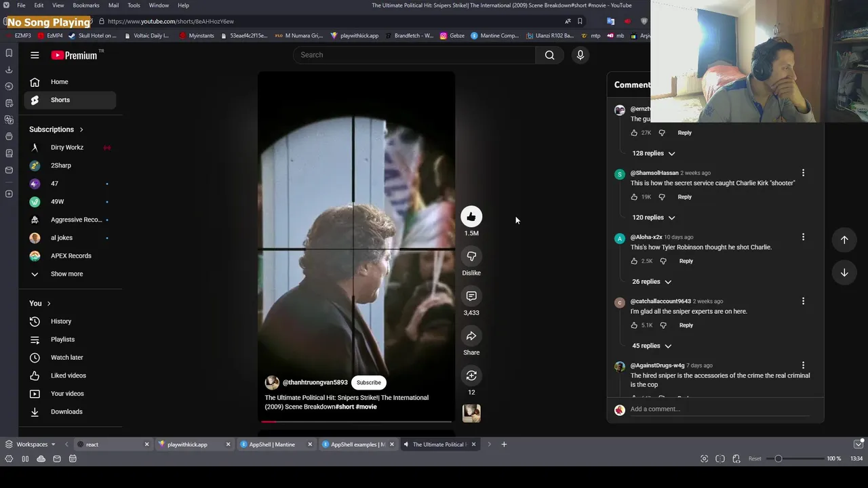
Task: Click the Add a comment field
Action: click(x=719, y=409)
